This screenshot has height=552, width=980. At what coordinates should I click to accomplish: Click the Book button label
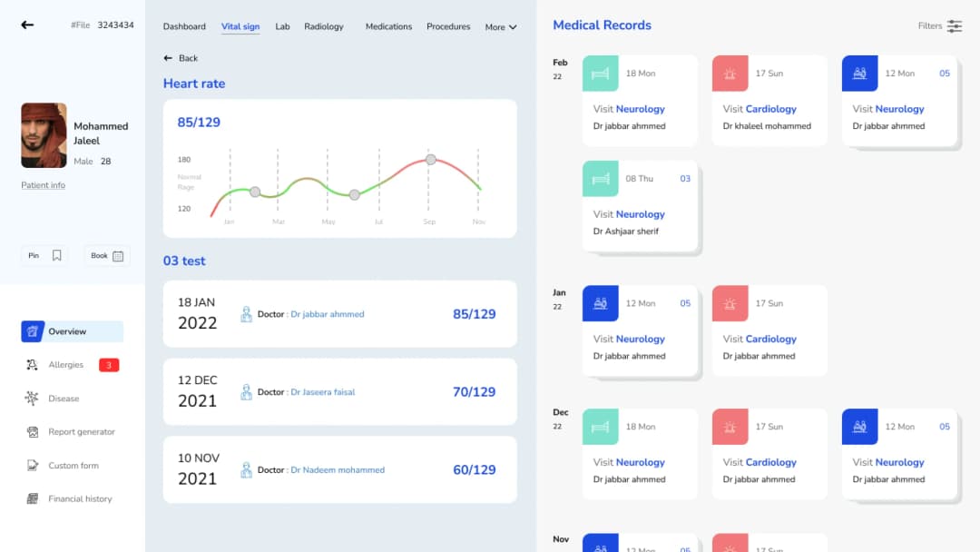[x=99, y=256]
